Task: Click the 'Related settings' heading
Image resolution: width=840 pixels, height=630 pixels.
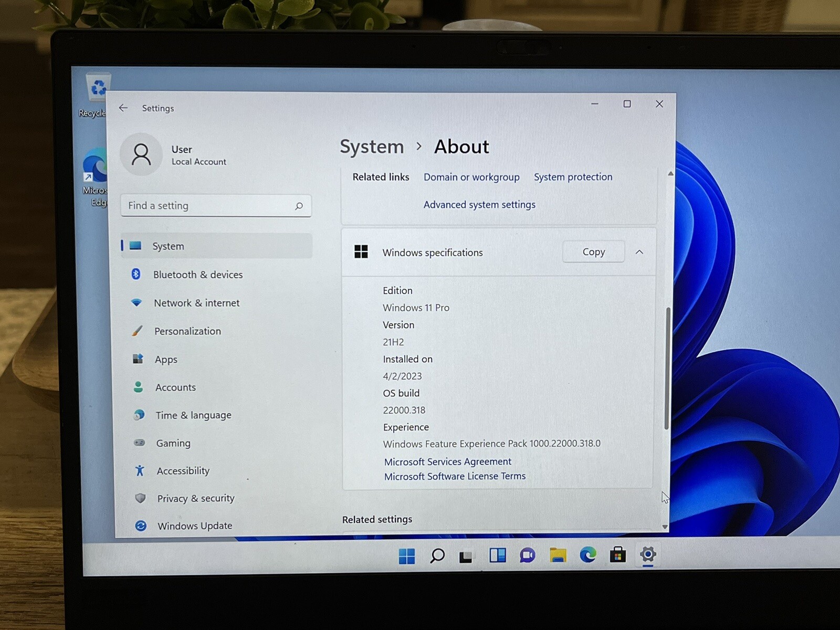Action: pyautogui.click(x=377, y=519)
